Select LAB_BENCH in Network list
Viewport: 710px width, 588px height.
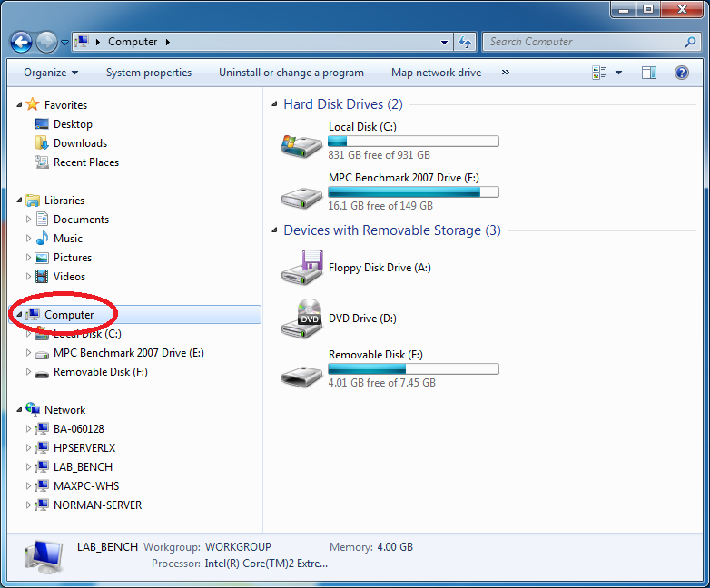pos(83,466)
